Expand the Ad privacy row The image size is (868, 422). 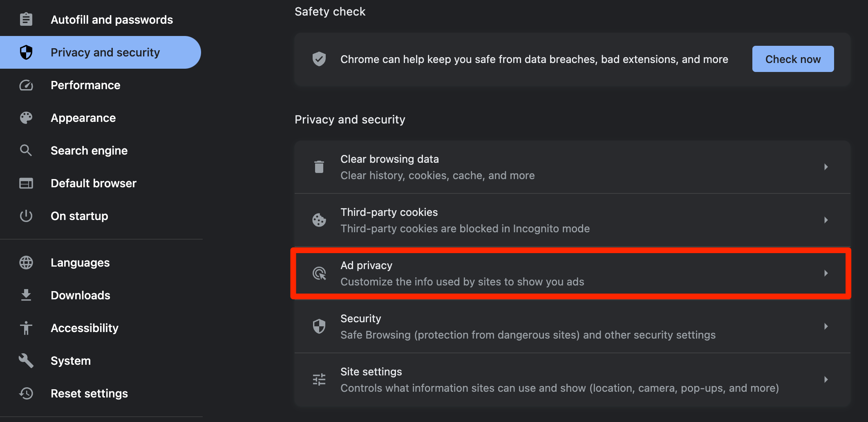[572, 273]
